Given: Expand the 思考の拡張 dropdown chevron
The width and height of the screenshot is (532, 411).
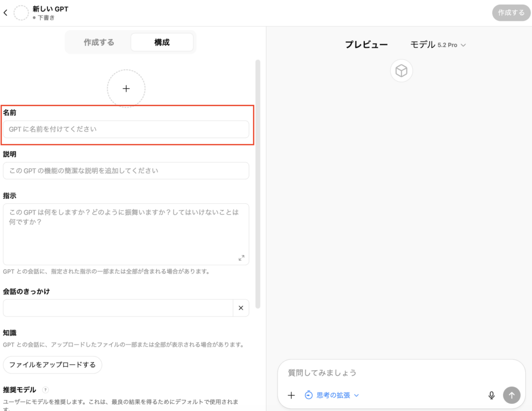Looking at the screenshot, I should pyautogui.click(x=357, y=395).
